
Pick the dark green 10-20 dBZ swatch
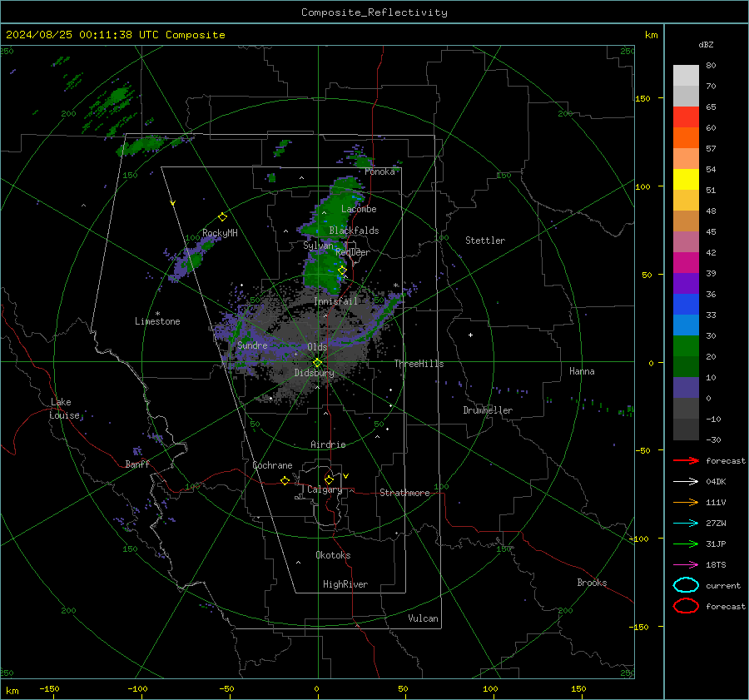coord(686,367)
